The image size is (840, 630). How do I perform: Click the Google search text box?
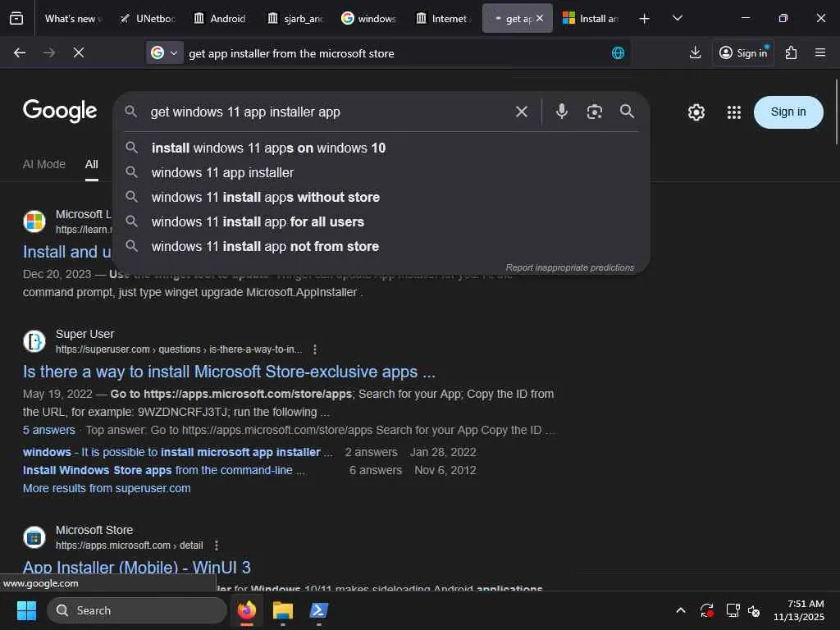pyautogui.click(x=326, y=112)
